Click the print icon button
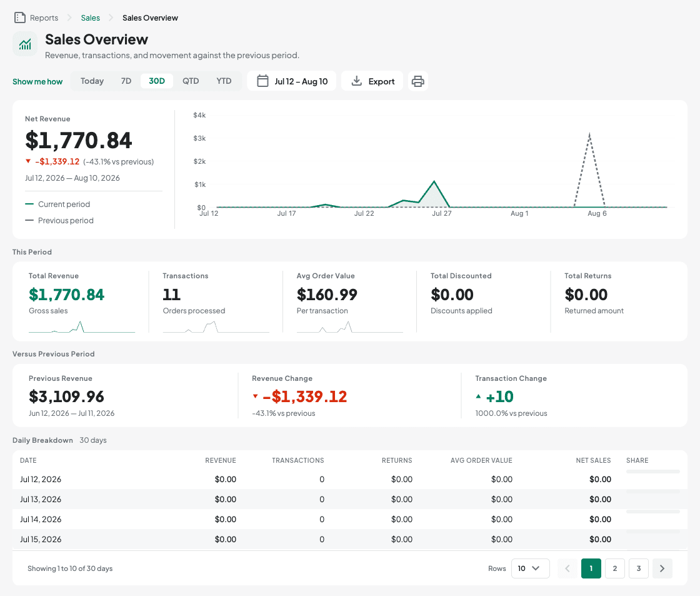Screen dimensions: 700x596 pos(418,81)
